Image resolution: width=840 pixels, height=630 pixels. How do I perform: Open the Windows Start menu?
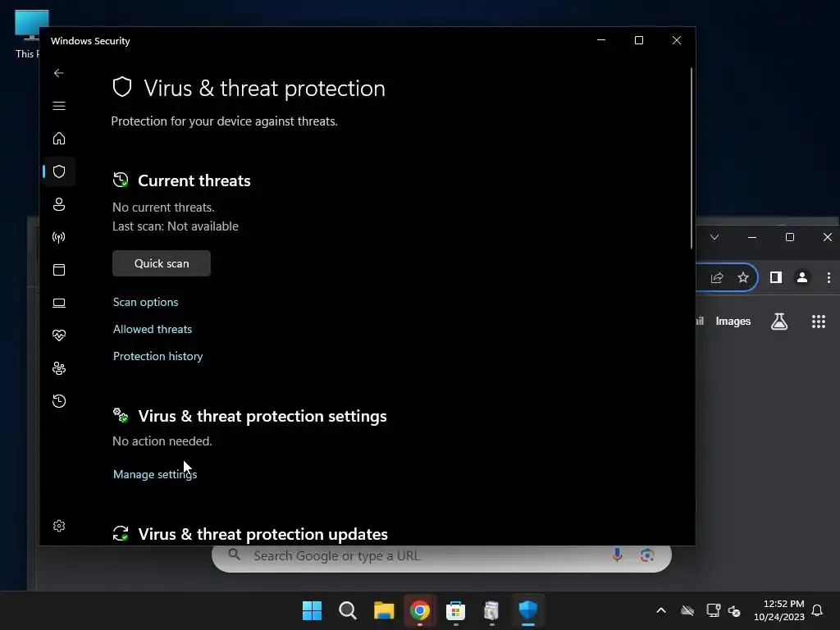pos(312,610)
